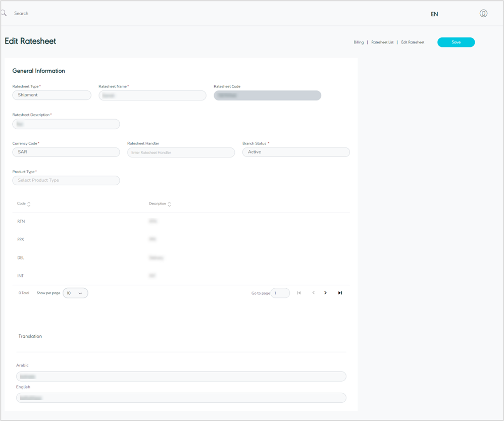The width and height of the screenshot is (504, 421).
Task: Open Currency Code dropdown
Action: [x=66, y=152]
